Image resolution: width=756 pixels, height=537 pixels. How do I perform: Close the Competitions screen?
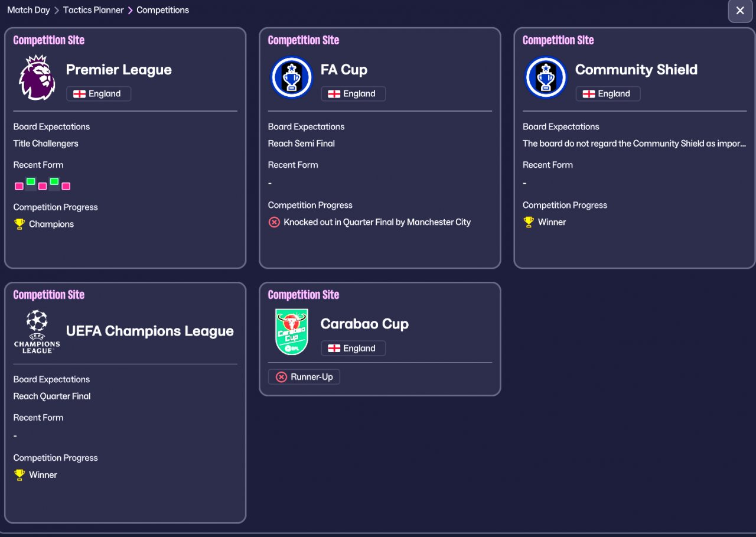[x=740, y=11]
